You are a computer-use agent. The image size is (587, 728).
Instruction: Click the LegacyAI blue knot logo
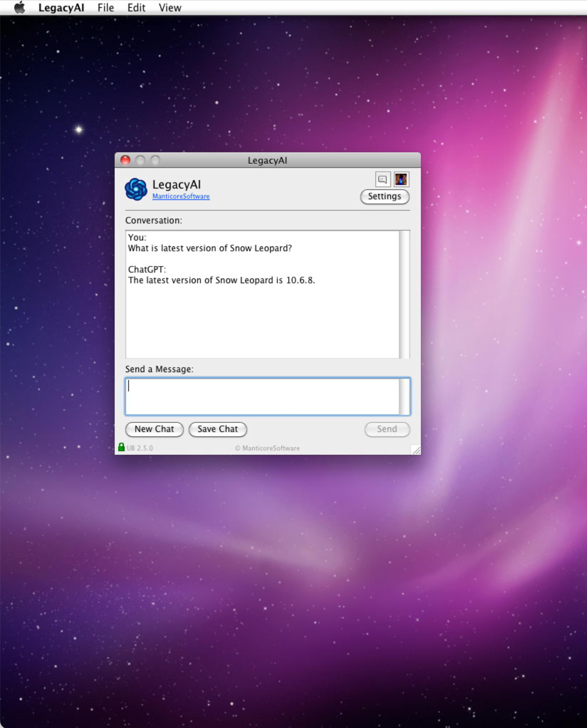[x=136, y=189]
